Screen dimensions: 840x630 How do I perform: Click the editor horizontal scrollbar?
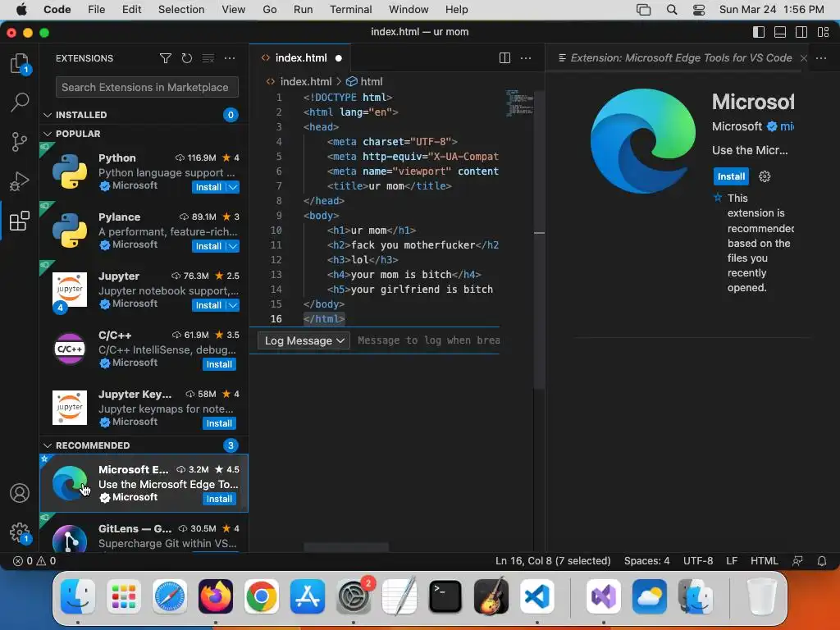[x=346, y=547]
